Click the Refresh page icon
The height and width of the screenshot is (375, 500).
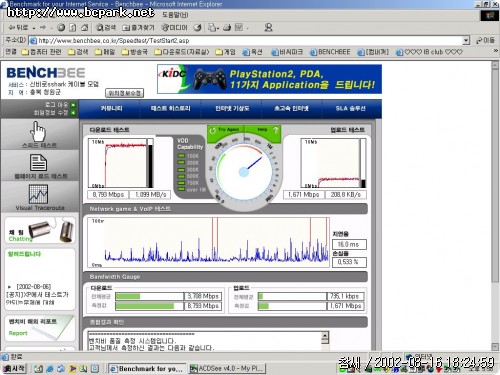pyautogui.click(x=73, y=28)
